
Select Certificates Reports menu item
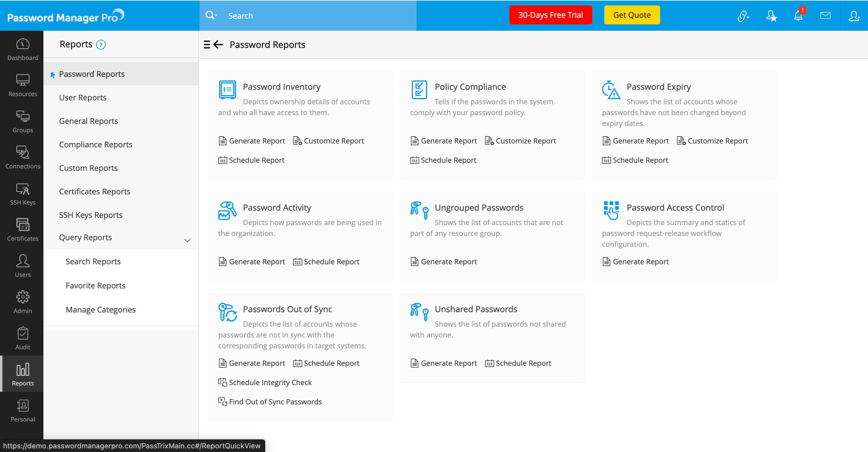click(95, 191)
